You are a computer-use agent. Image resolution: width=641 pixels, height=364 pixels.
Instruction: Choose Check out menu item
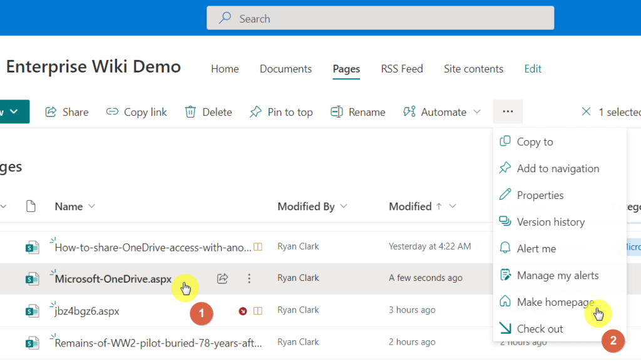click(x=560, y=328)
